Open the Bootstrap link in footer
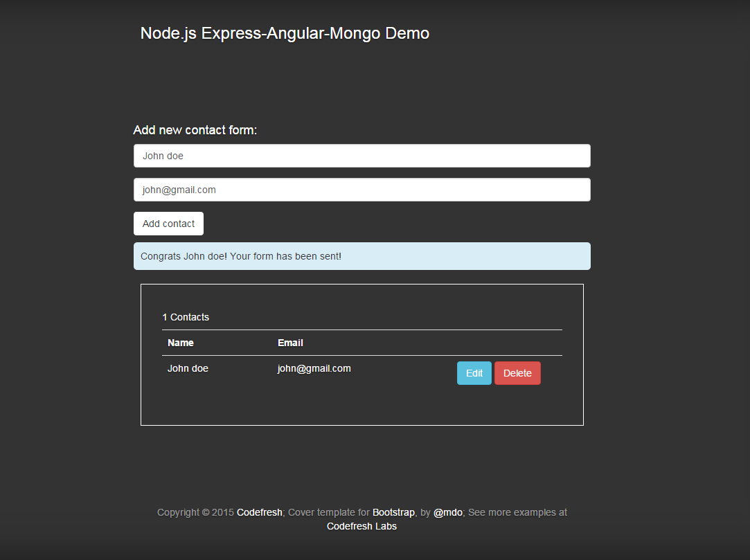This screenshot has width=750, height=560. 393,512
